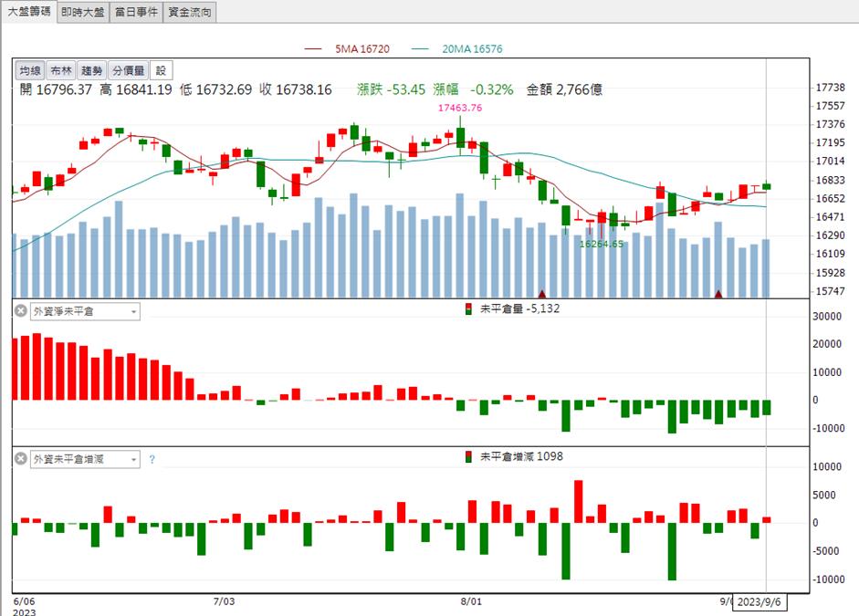Viewport: 859px width, 616px height.
Task: Expand the 外資淨未平倉 dropdown
Action: click(x=85, y=311)
